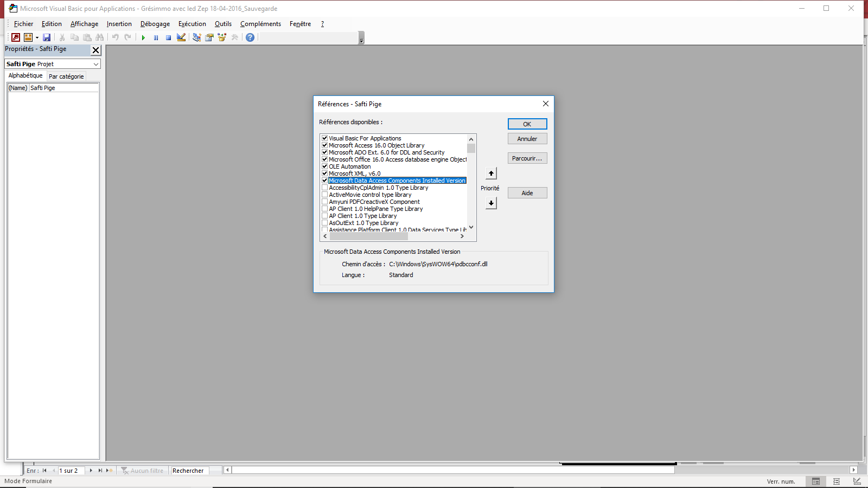The height and width of the screenshot is (488, 868).
Task: Uncheck Microsoft Access 16.0 Object Library
Action: click(x=324, y=145)
